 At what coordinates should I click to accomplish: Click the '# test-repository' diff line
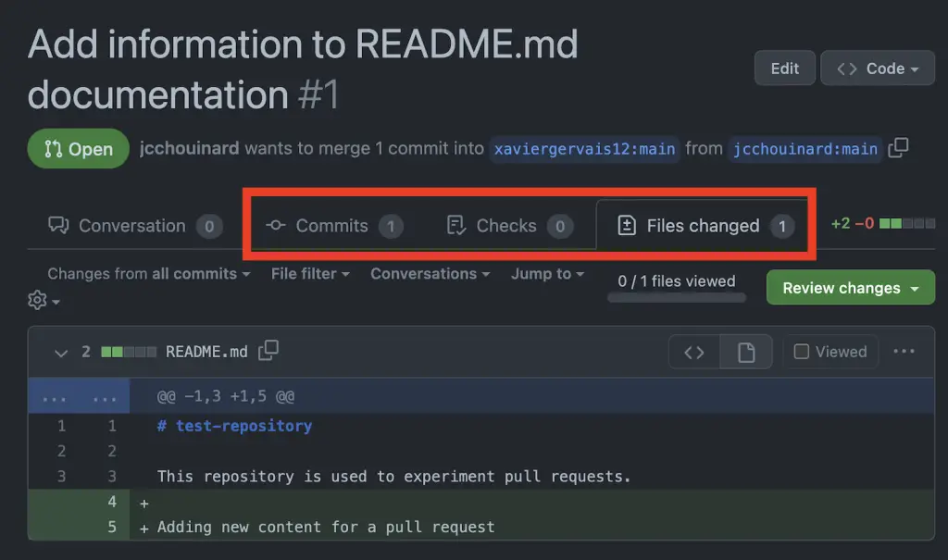pos(234,427)
